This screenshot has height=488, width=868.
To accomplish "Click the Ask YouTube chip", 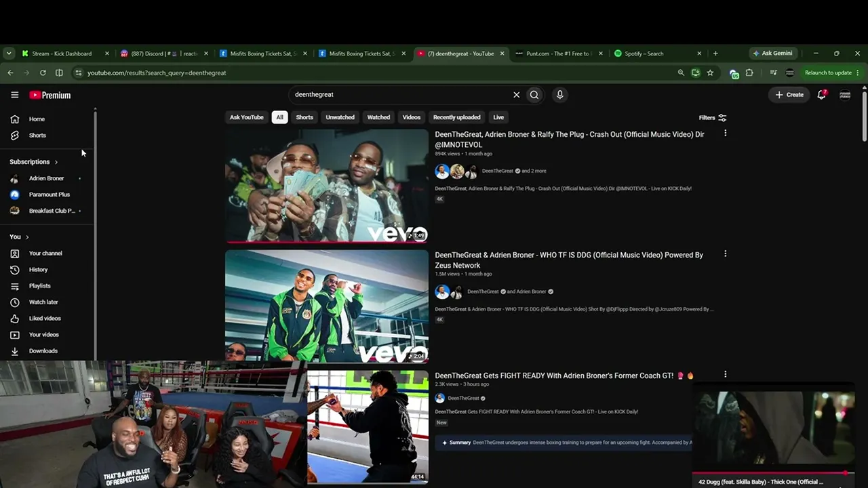I will [246, 117].
